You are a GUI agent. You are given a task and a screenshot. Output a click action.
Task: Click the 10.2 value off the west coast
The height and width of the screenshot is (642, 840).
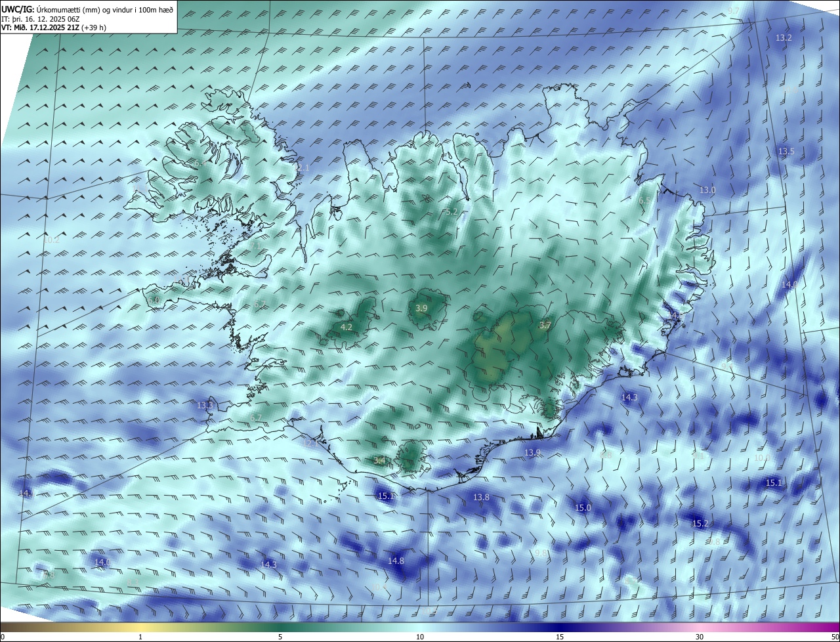[x=51, y=240]
